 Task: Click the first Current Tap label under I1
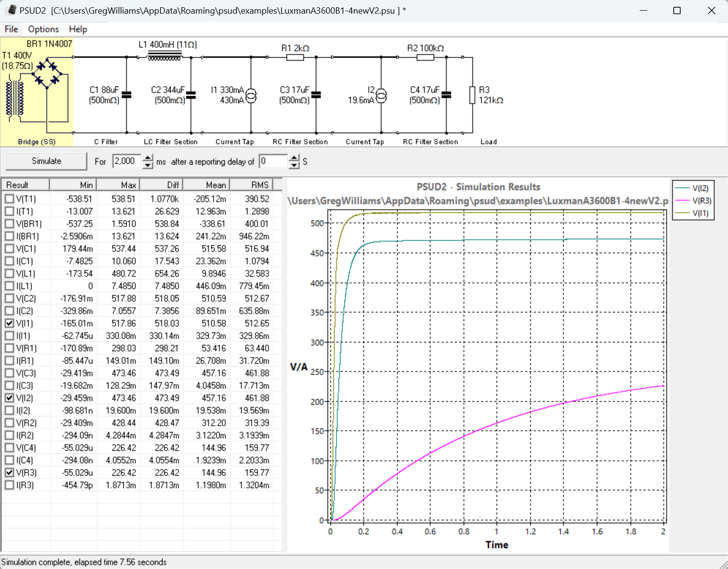[x=235, y=142]
